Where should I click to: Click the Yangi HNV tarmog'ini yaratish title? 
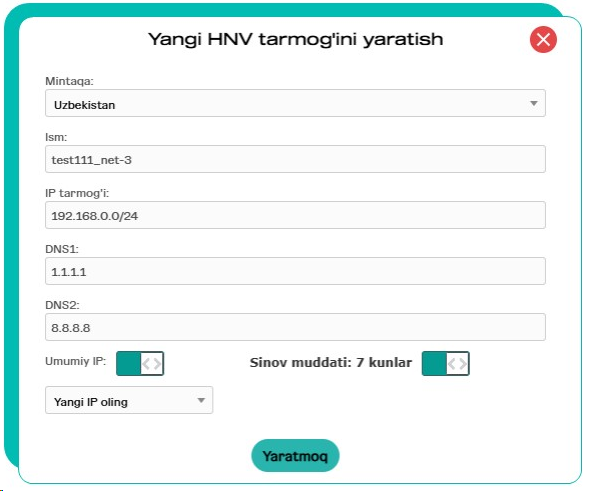click(296, 39)
